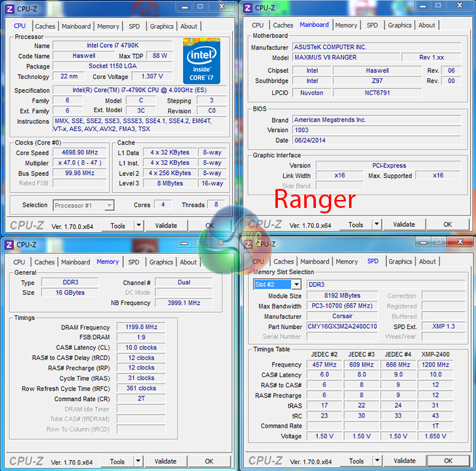Open Caches tab in the Memory window

coord(44,262)
